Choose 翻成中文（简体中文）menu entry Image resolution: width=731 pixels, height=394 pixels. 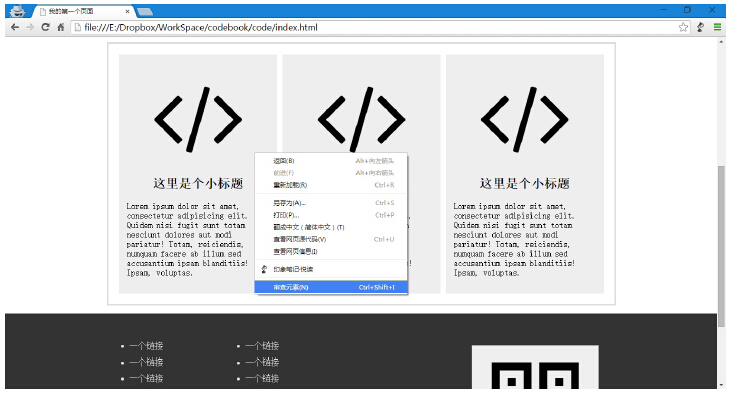(x=331, y=227)
